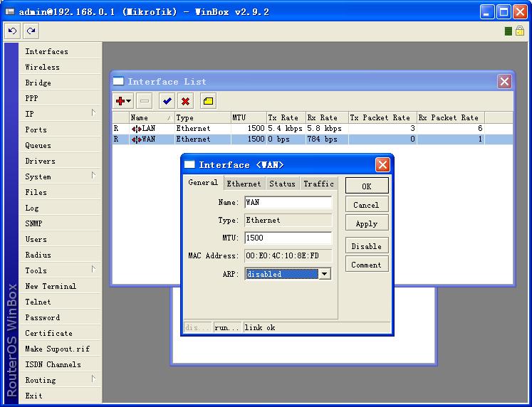This screenshot has width=532, height=407.
Task: Click the Apply button
Action: pyautogui.click(x=367, y=223)
